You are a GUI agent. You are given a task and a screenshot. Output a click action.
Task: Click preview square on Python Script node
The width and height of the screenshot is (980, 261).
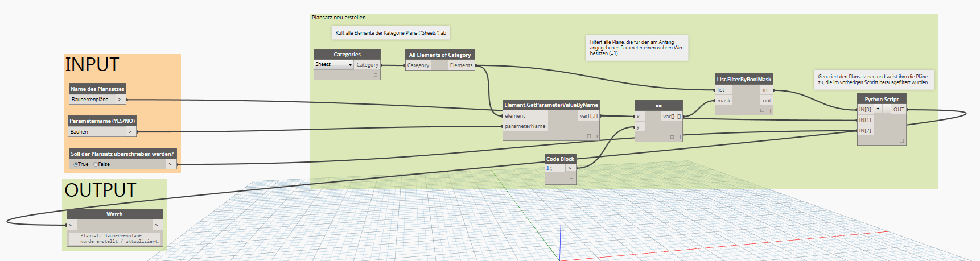click(901, 140)
